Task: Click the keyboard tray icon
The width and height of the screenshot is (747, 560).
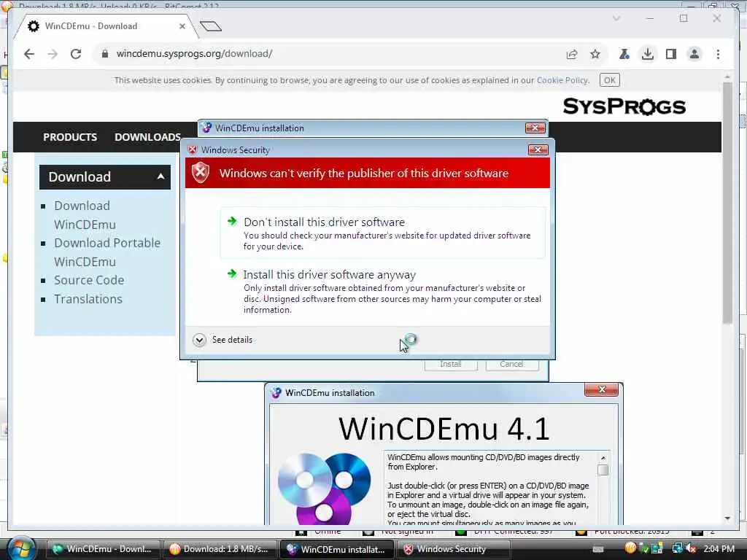Action: point(598,549)
